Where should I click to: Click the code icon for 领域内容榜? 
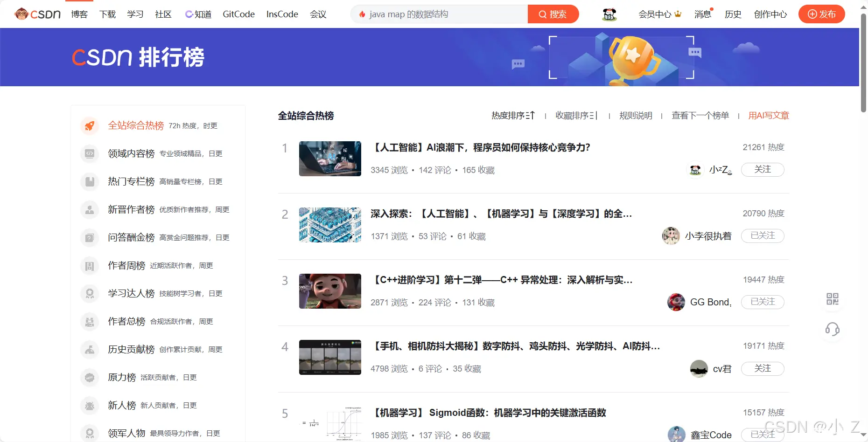pos(90,153)
